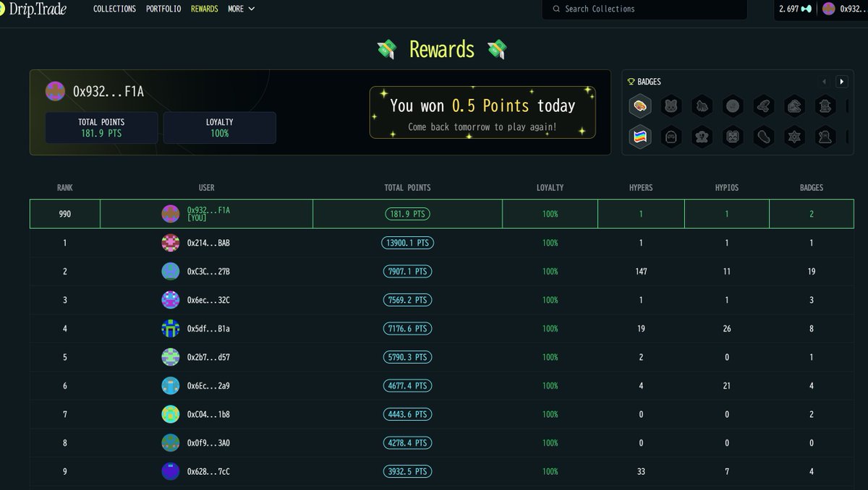Click the TOTAL POINTS 181.9 PTS card

pos(101,128)
